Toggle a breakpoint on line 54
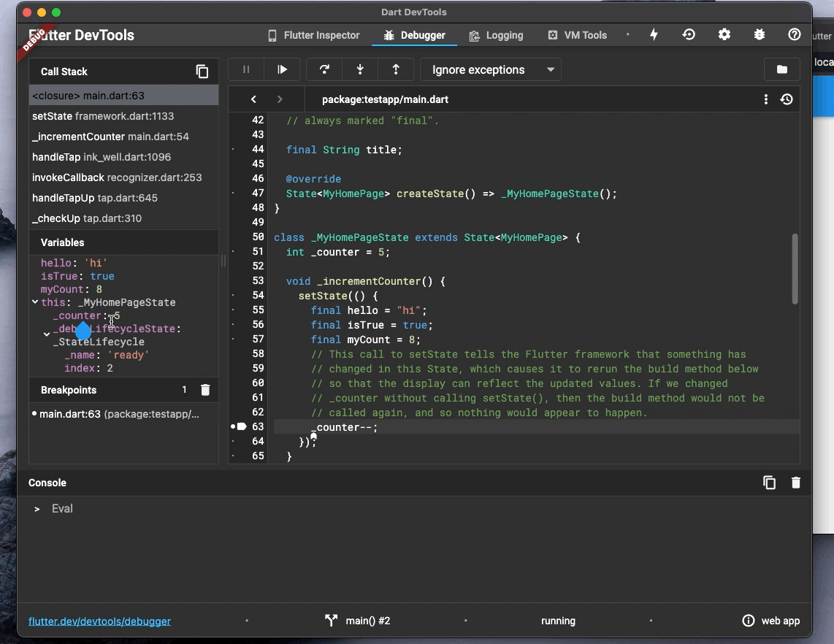This screenshot has width=834, height=644. pos(234,296)
